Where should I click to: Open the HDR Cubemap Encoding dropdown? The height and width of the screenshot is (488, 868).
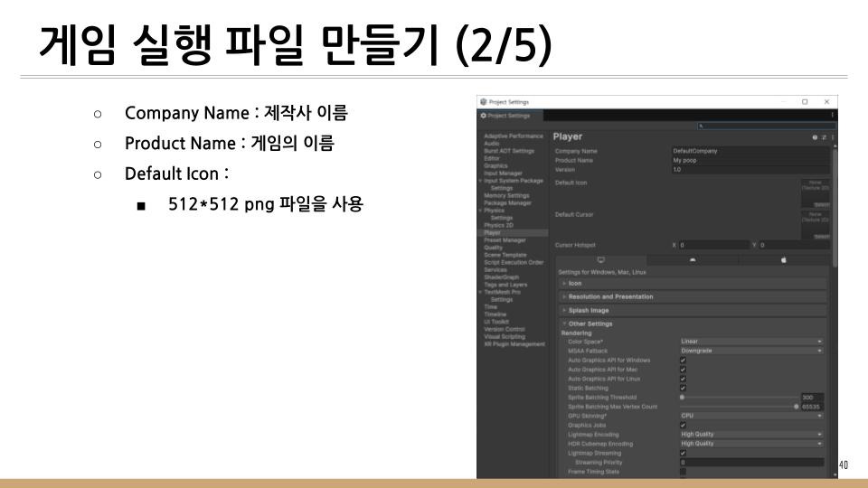pyautogui.click(x=751, y=444)
